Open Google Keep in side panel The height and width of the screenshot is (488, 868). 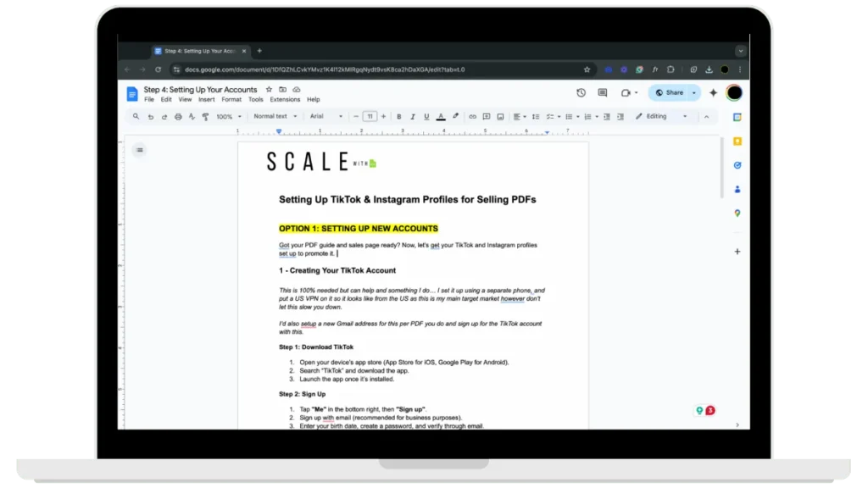(x=737, y=141)
